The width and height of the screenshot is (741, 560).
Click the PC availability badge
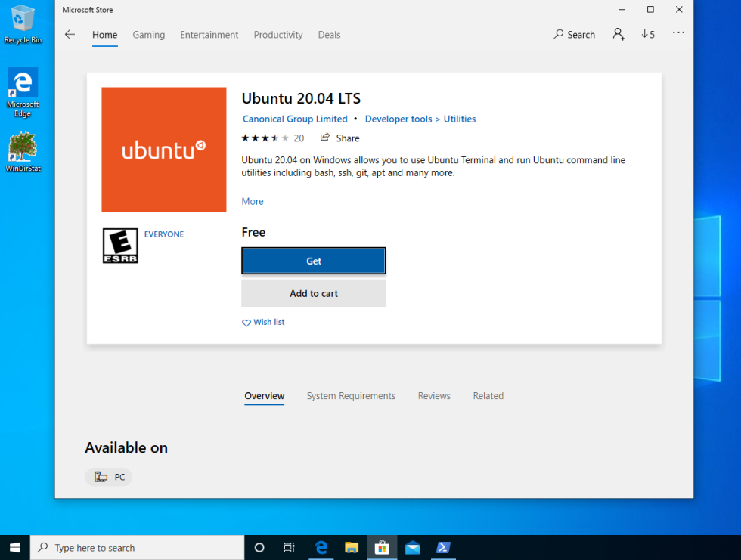pyautogui.click(x=108, y=477)
